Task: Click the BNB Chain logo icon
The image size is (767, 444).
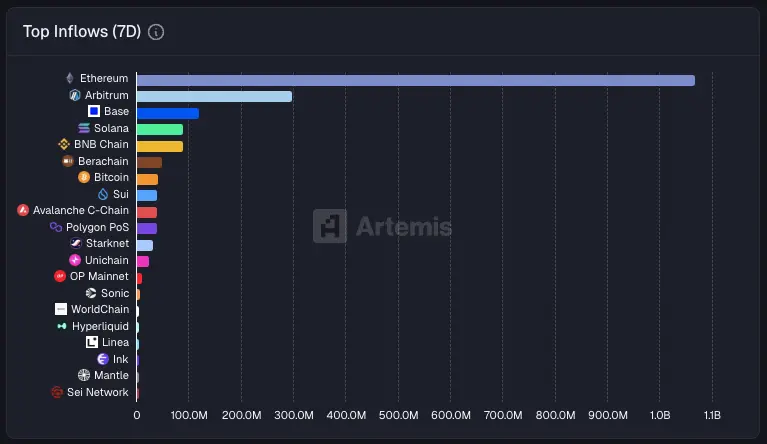Action: point(64,144)
